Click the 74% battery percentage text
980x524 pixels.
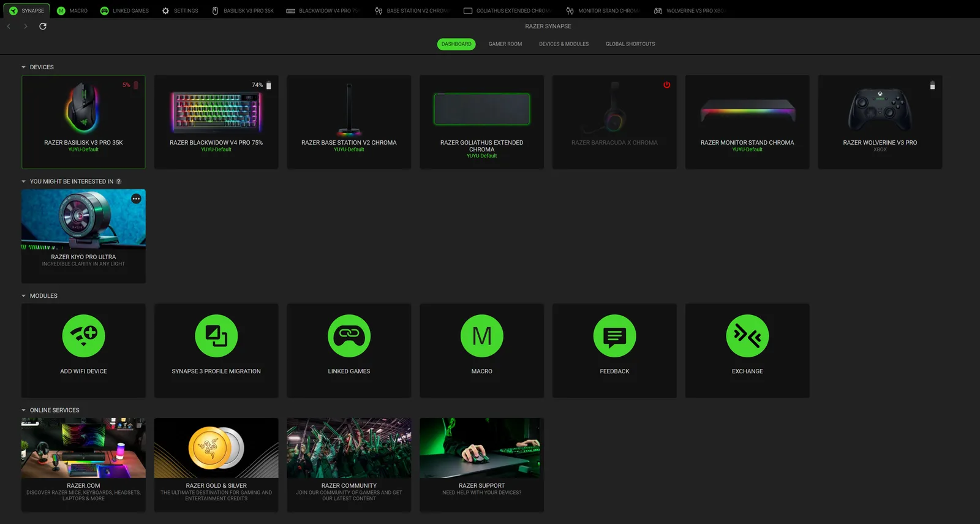click(x=257, y=85)
